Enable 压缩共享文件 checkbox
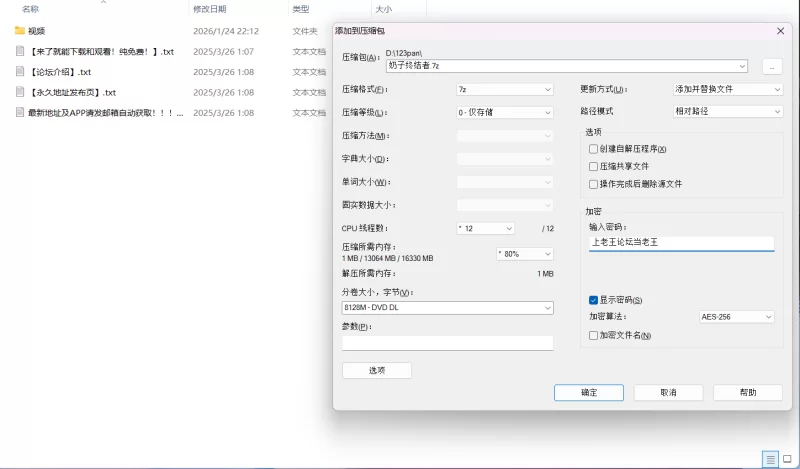Viewport: 800px width, 469px height. [593, 166]
